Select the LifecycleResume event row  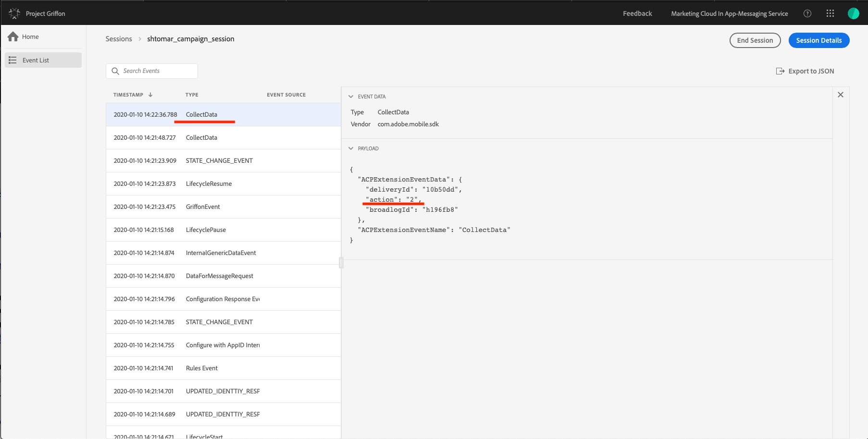pyautogui.click(x=223, y=183)
